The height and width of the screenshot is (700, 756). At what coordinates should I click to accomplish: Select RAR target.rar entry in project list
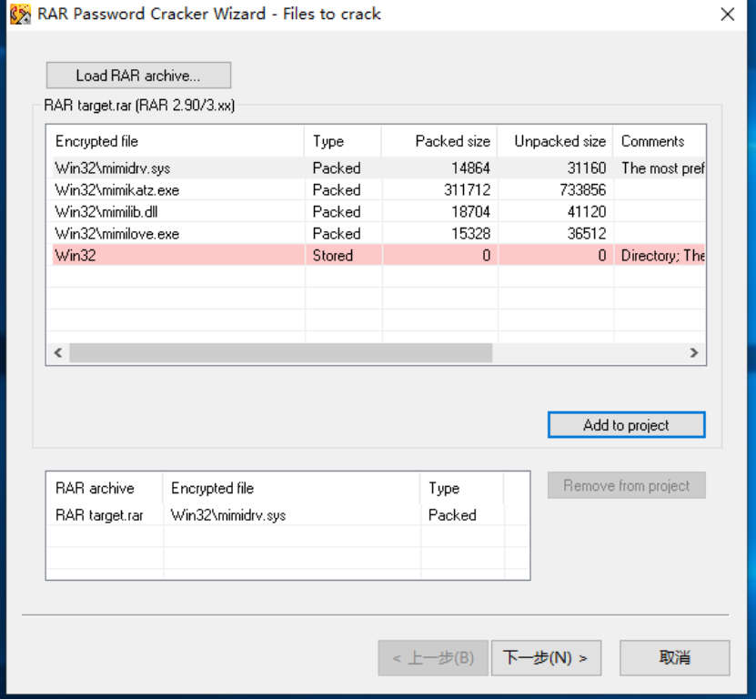pyautogui.click(x=99, y=514)
